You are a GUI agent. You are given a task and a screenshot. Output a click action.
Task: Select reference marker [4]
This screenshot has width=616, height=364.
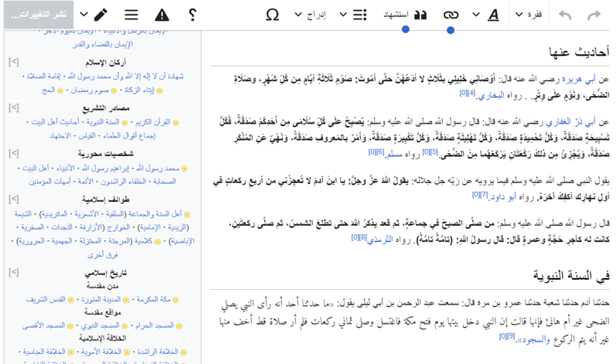pyautogui.click(x=471, y=93)
